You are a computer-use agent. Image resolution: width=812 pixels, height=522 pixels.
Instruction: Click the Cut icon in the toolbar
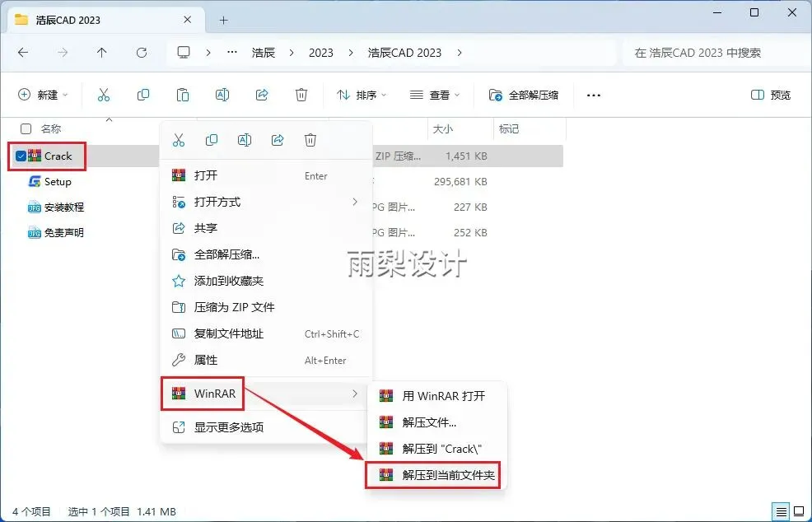(104, 95)
